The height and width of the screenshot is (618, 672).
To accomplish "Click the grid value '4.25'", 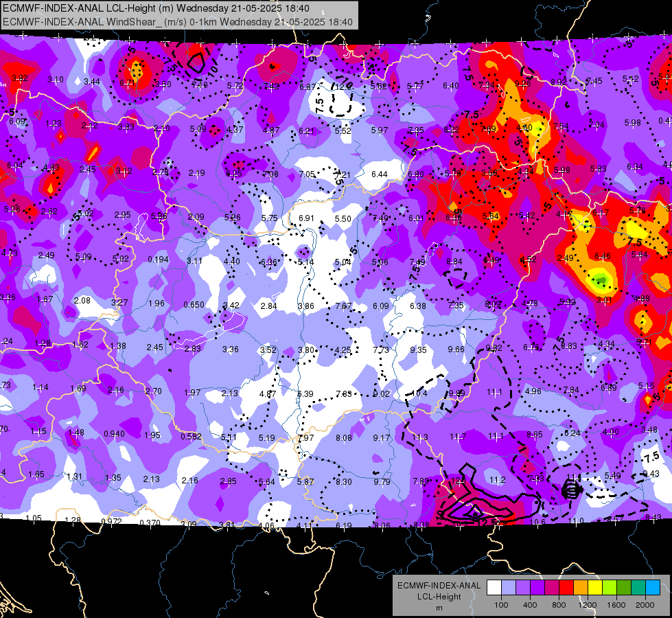I will [343, 350].
